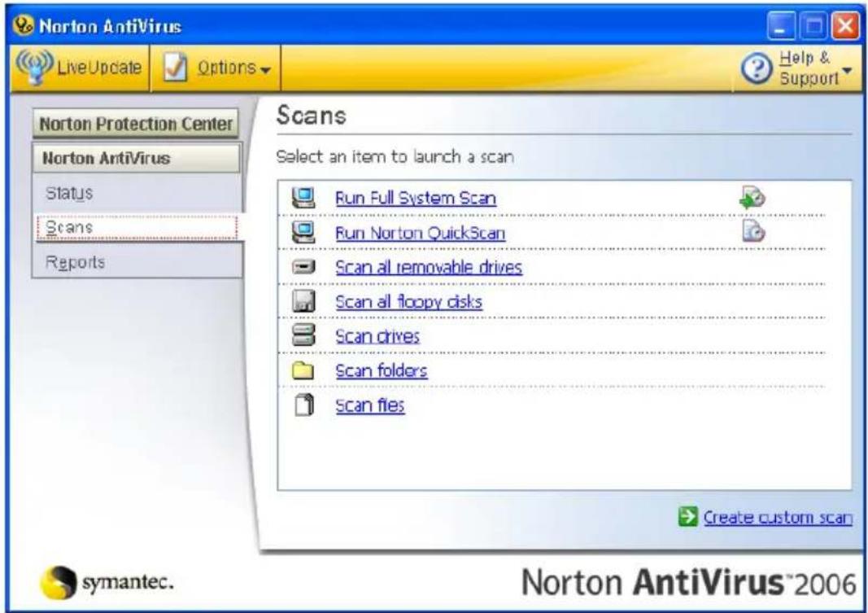
Task: Click the Help & Support question mark icon
Action: (757, 69)
